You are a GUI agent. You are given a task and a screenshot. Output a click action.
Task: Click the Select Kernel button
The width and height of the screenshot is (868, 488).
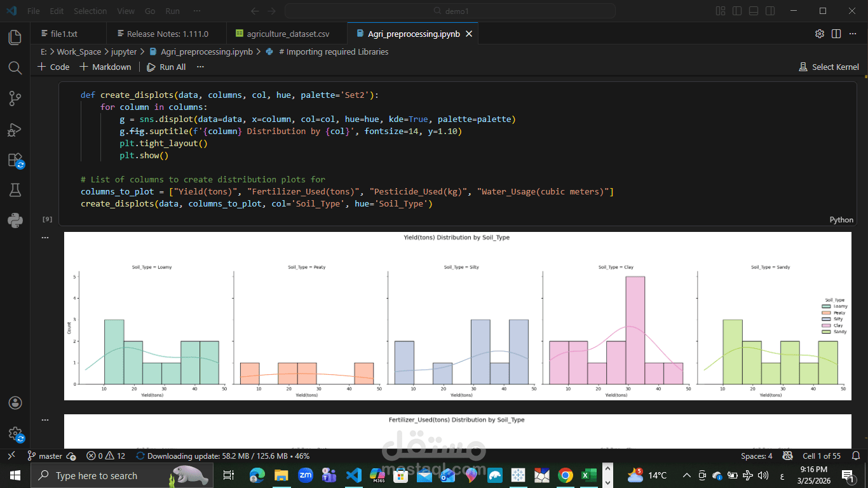click(829, 67)
